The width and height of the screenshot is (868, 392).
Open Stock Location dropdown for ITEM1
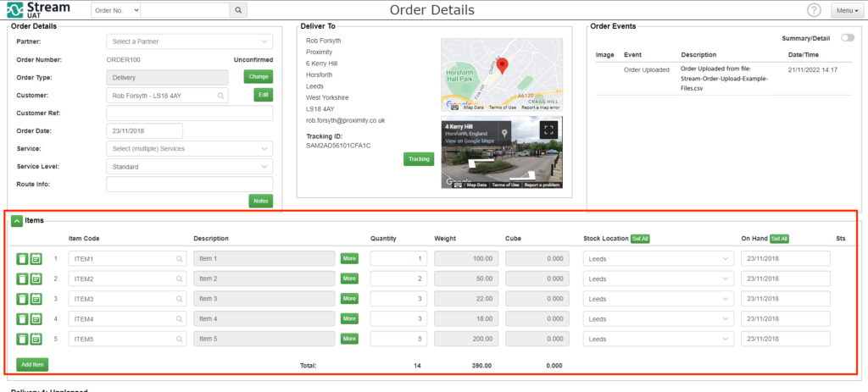pos(658,259)
